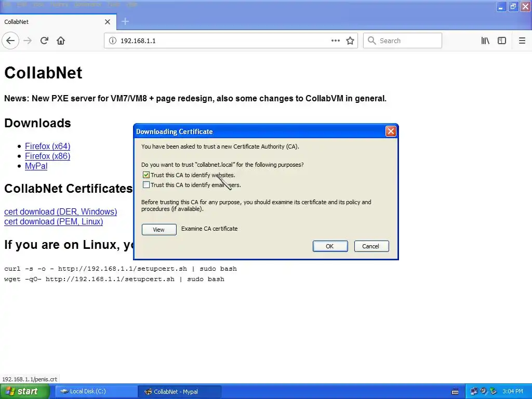The width and height of the screenshot is (532, 399).
Task: Open the Windows start menu
Action: (24, 392)
